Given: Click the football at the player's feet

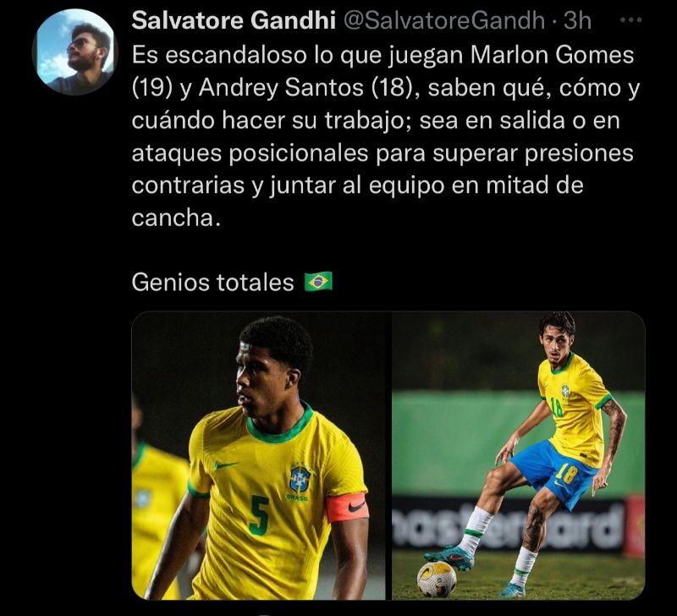Looking at the screenshot, I should pyautogui.click(x=437, y=579).
